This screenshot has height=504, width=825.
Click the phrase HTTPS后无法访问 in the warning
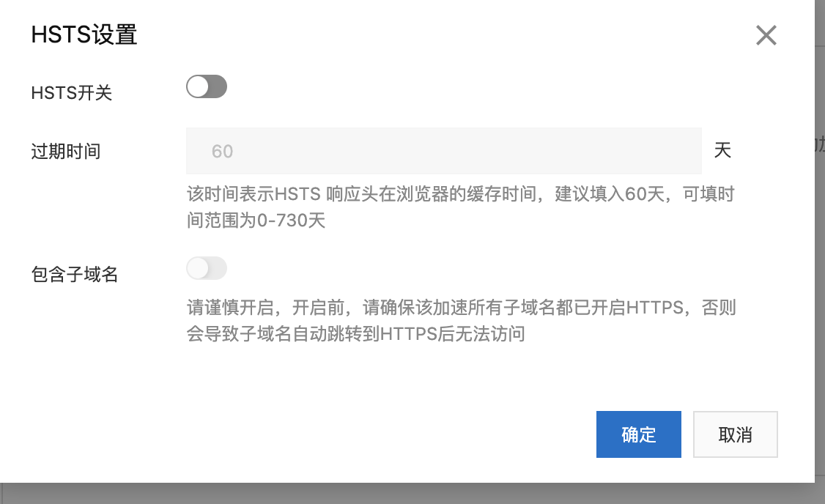click(453, 333)
